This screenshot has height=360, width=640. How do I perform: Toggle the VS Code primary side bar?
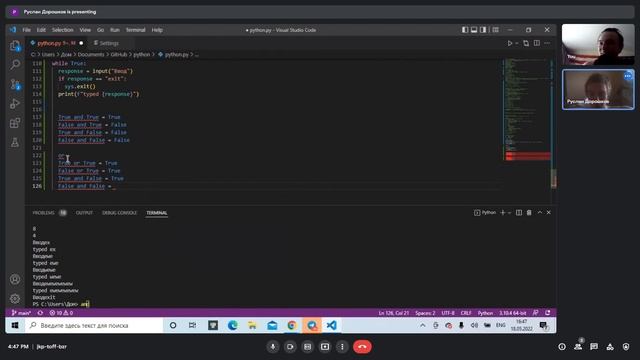465,30
